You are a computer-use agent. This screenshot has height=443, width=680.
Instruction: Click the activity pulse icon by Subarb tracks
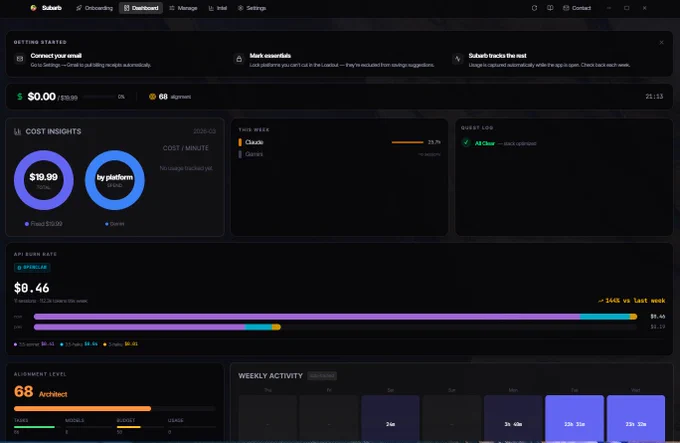click(x=458, y=59)
